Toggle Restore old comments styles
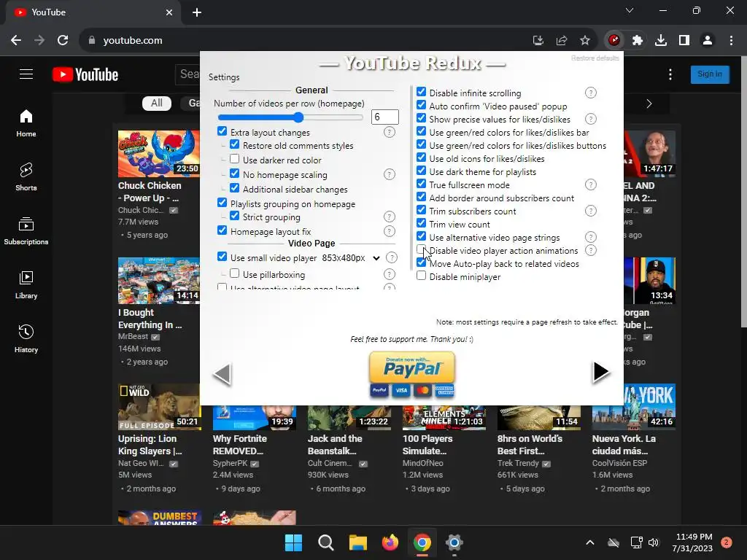 click(234, 144)
